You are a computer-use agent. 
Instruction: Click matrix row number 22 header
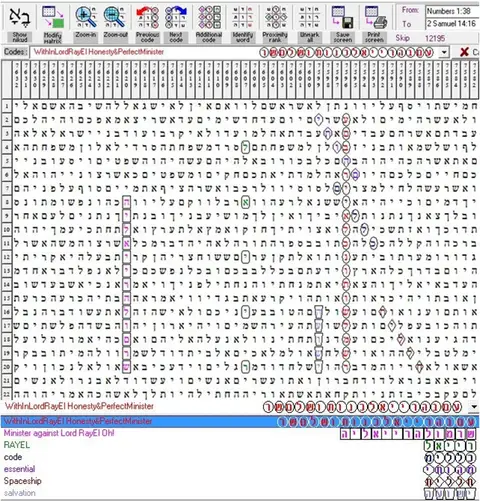7,394
